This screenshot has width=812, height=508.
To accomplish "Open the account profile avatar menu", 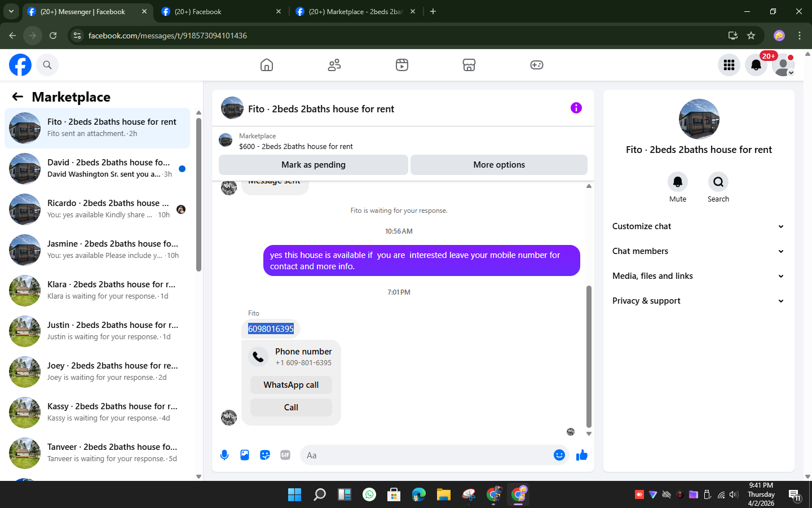I will click(783, 65).
